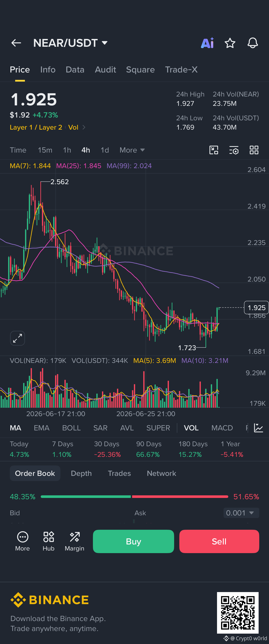Toggle the EMA indicator
The height and width of the screenshot is (644, 269).
pyautogui.click(x=42, y=428)
